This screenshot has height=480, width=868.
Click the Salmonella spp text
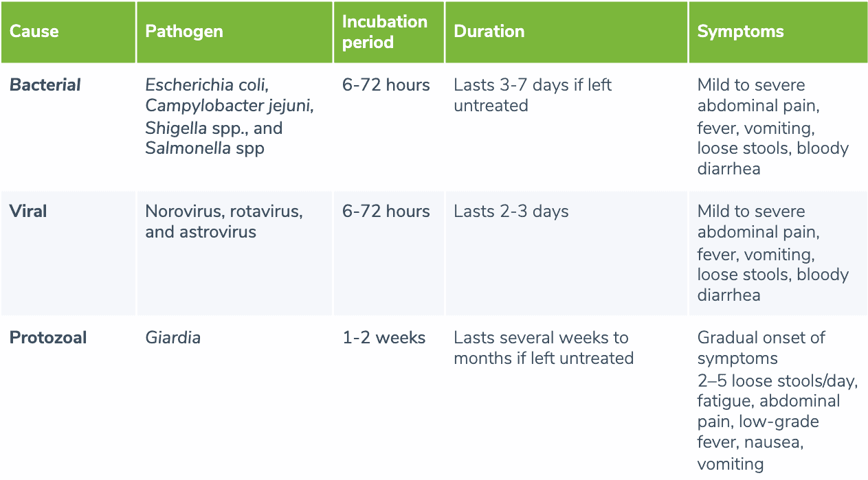pyautogui.click(x=204, y=149)
